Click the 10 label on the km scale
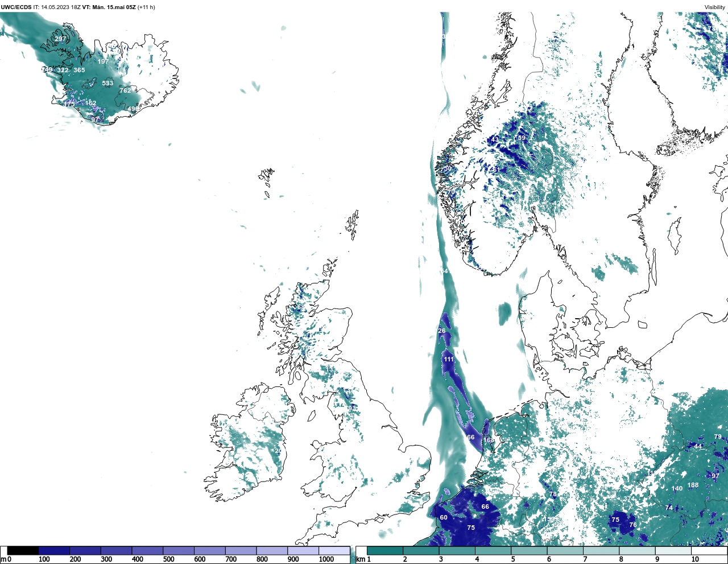This screenshot has height=564, width=728. (x=694, y=559)
